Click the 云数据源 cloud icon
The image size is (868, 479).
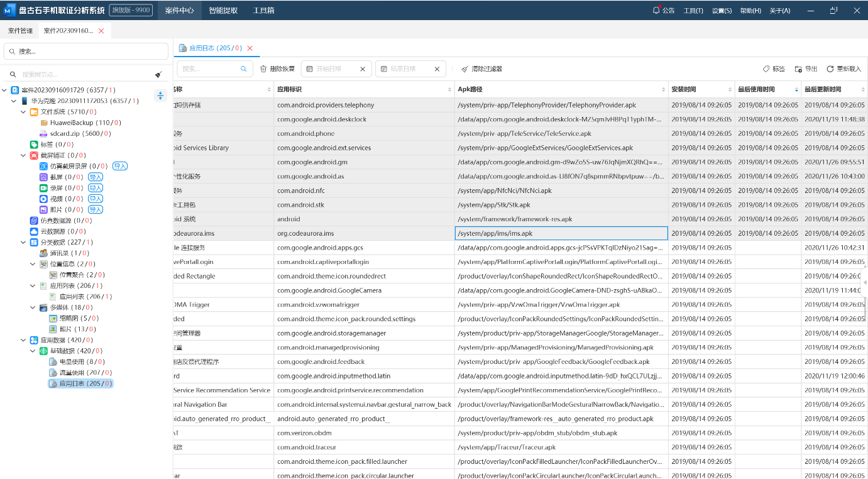point(35,231)
